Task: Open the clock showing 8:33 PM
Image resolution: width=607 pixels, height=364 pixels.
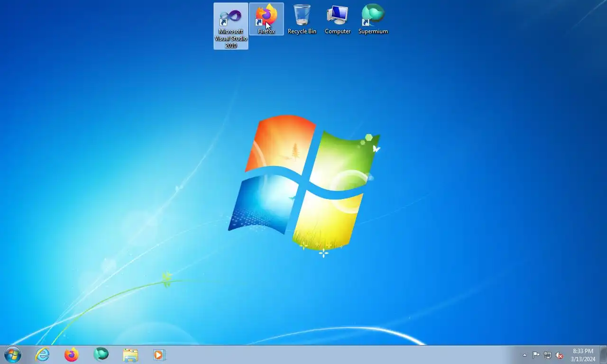Action: tap(583, 355)
